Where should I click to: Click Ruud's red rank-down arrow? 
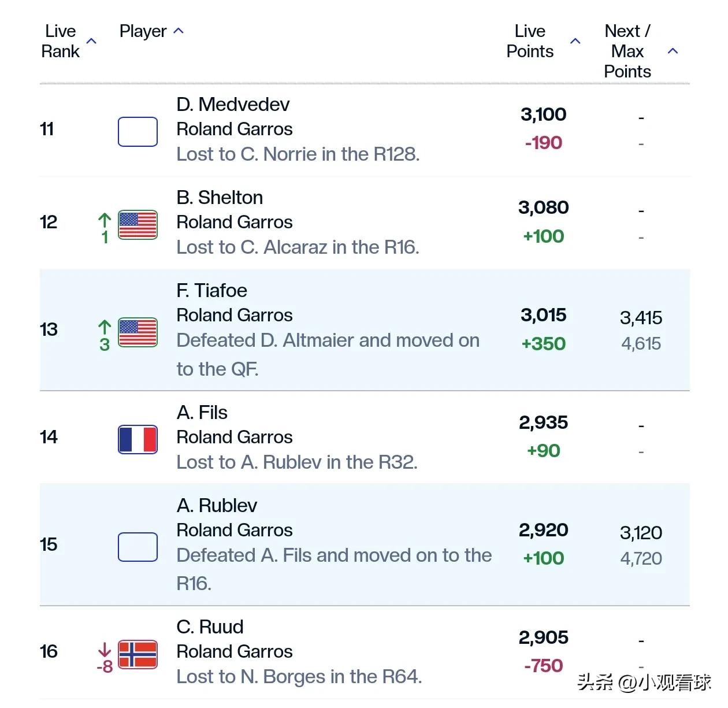(105, 649)
